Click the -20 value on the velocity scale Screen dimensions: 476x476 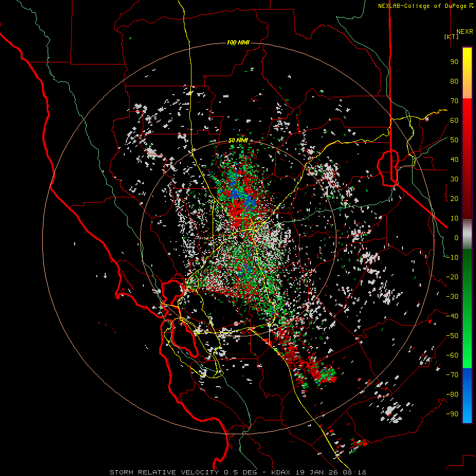452,277
